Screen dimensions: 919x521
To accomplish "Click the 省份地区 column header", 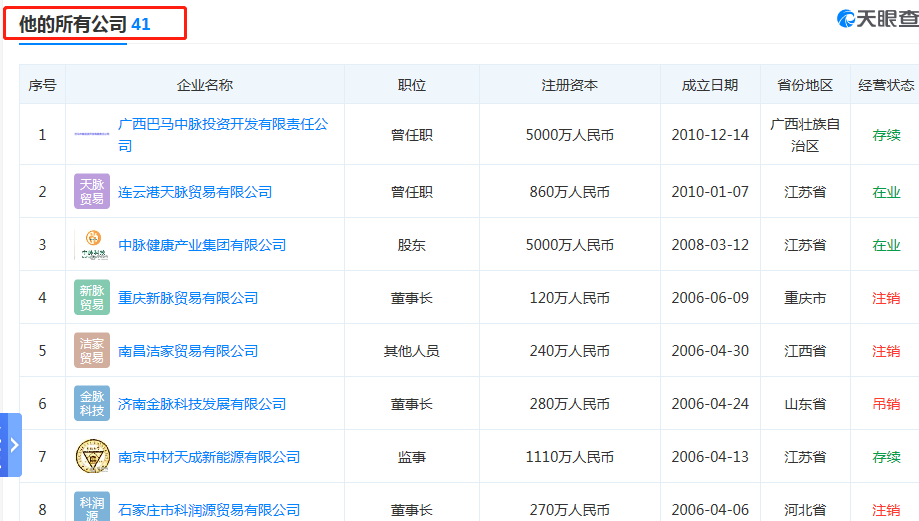I will click(805, 85).
